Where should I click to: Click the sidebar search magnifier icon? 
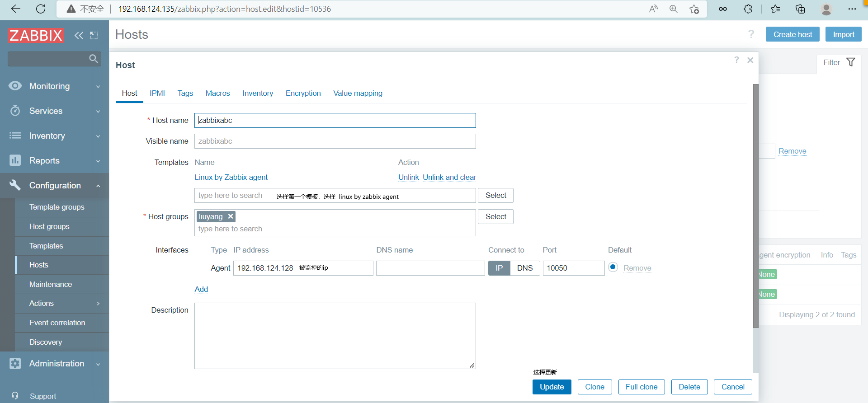tap(94, 59)
